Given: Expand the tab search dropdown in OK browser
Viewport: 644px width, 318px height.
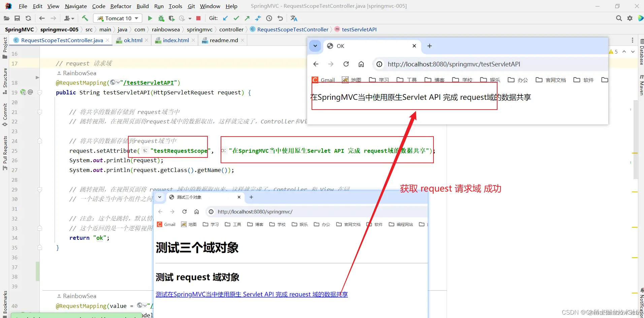Looking at the screenshot, I should click(315, 46).
